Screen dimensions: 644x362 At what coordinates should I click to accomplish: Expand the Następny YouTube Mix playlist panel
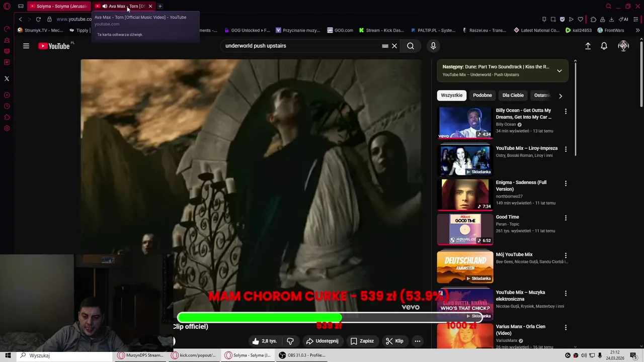point(559,71)
